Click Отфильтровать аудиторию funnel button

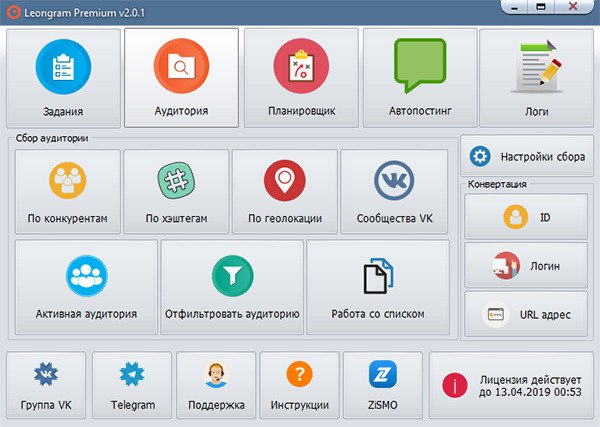[x=232, y=287]
